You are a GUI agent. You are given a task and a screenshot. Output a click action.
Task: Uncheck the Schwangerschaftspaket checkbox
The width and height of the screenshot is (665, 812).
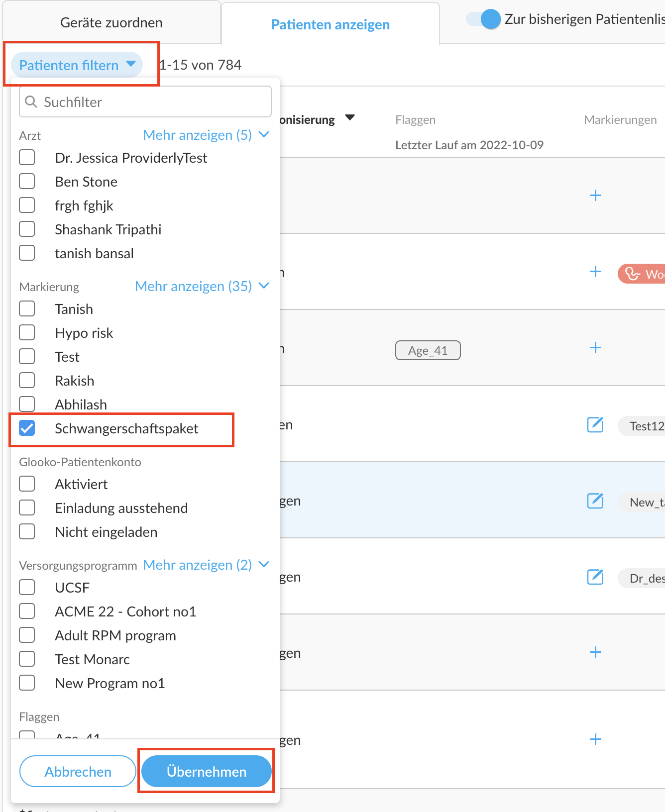click(27, 428)
